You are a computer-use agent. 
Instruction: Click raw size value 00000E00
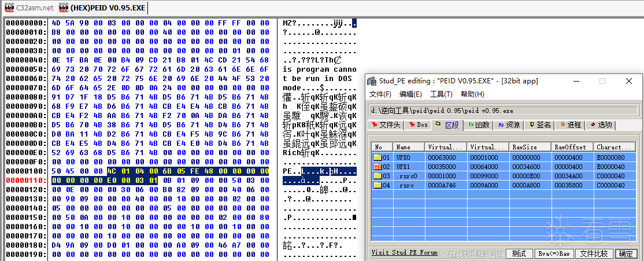[x=527, y=177]
